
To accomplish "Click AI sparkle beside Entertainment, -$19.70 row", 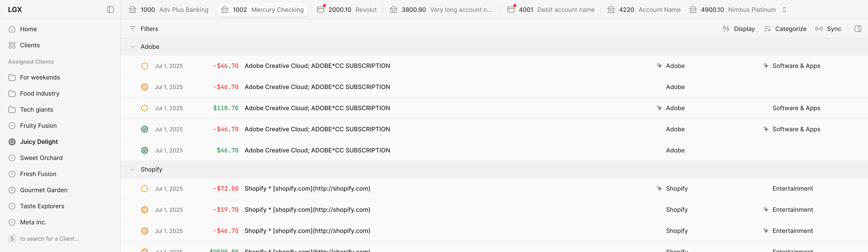I will pyautogui.click(x=766, y=210).
